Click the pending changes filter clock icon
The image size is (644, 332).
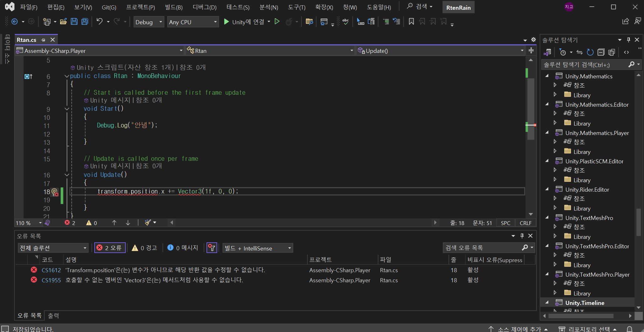pos(563,52)
